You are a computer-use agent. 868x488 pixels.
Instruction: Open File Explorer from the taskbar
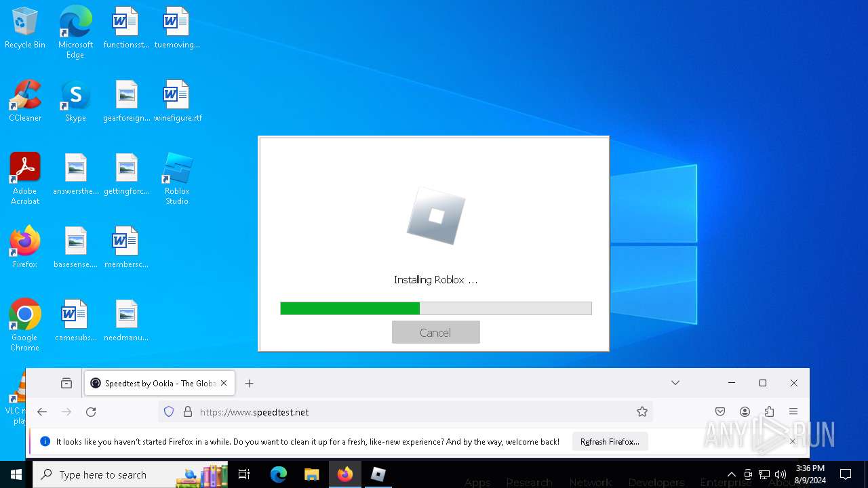point(311,474)
